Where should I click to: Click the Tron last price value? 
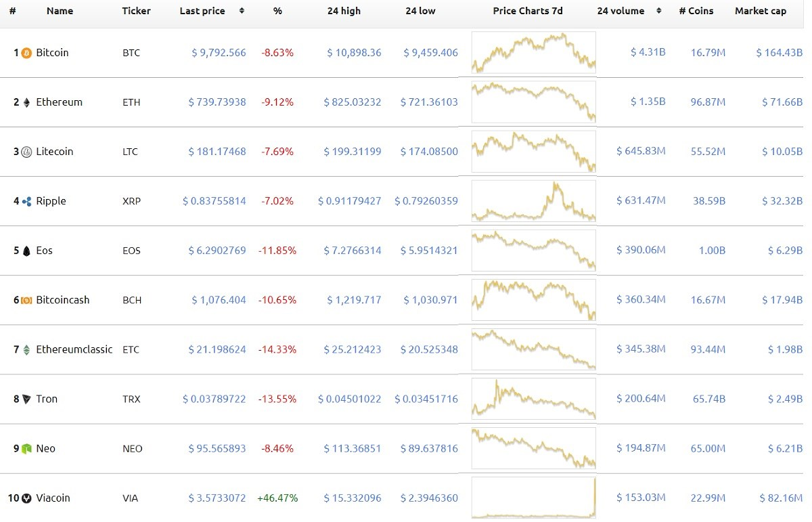(215, 399)
